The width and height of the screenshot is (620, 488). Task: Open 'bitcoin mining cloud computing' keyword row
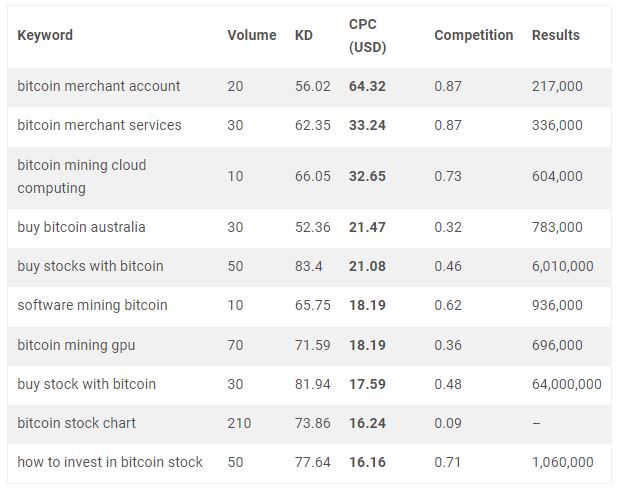[x=82, y=176]
